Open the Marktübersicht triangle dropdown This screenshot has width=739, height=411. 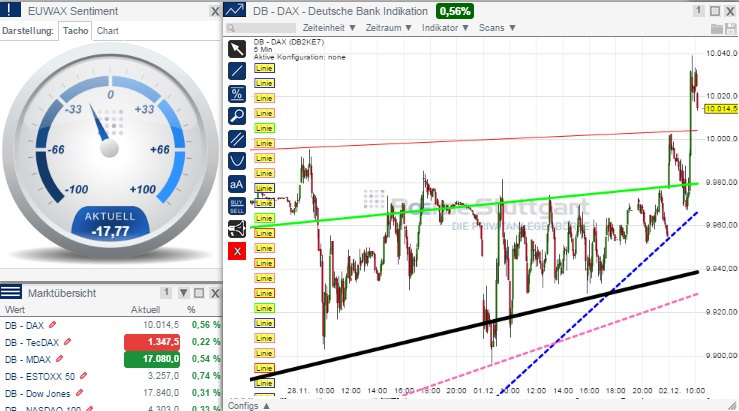183,293
